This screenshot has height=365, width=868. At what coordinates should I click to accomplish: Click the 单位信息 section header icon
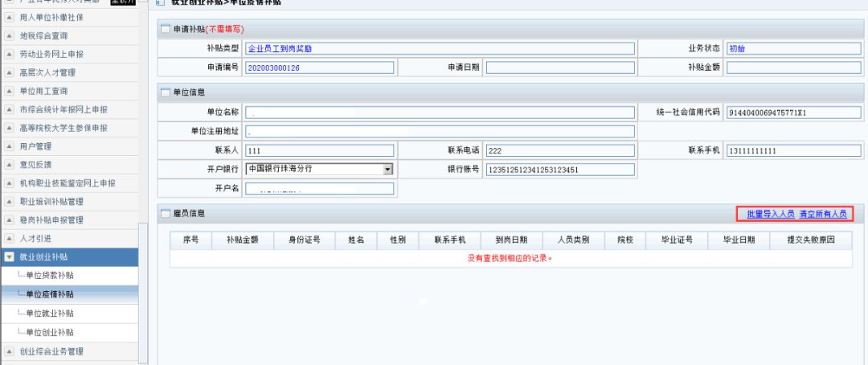point(166,91)
